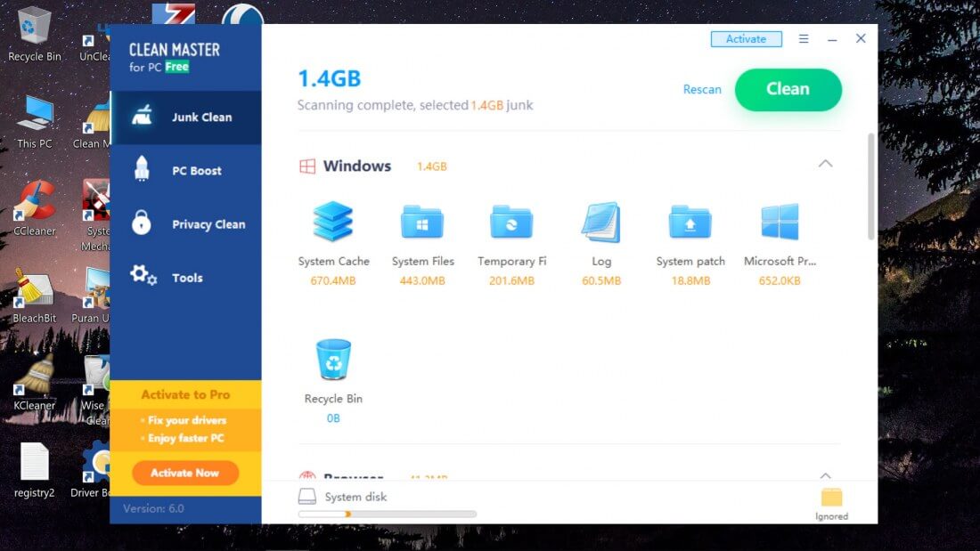Click the vertical scrollbar in results panel
Image resolution: width=980 pixels, height=551 pixels.
pos(870,186)
